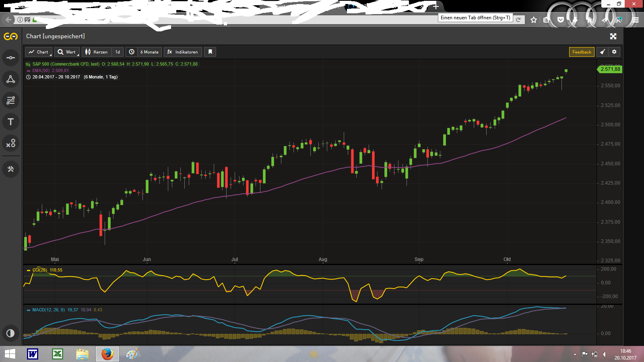
Task: Click the Jun label on time axis
Action: point(147,259)
